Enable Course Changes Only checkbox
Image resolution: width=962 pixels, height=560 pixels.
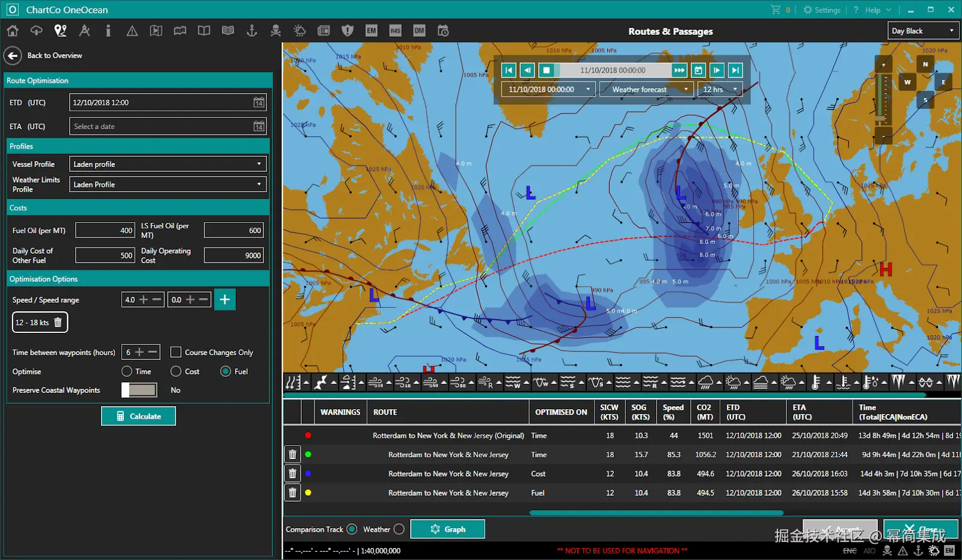click(176, 352)
